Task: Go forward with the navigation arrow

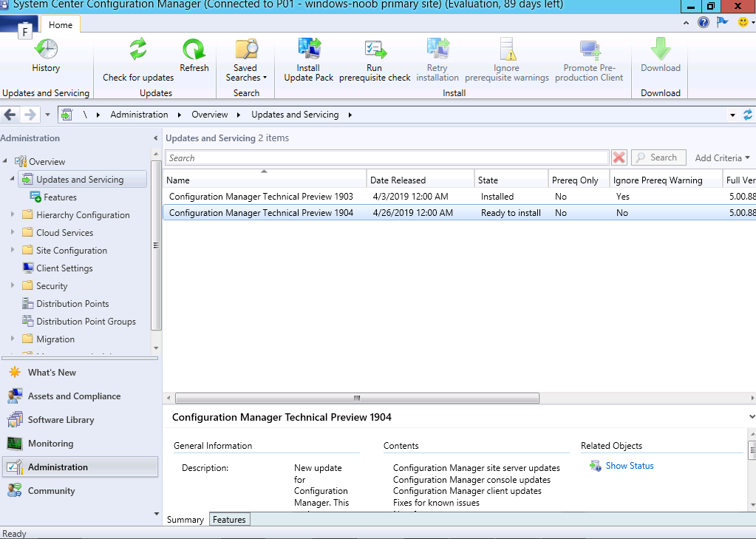Action: click(30, 115)
